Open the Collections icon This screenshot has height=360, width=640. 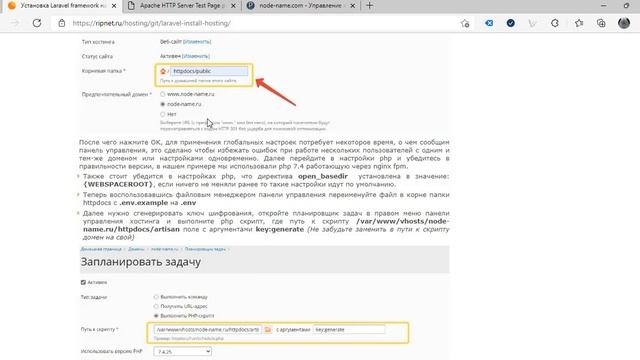(x=601, y=23)
